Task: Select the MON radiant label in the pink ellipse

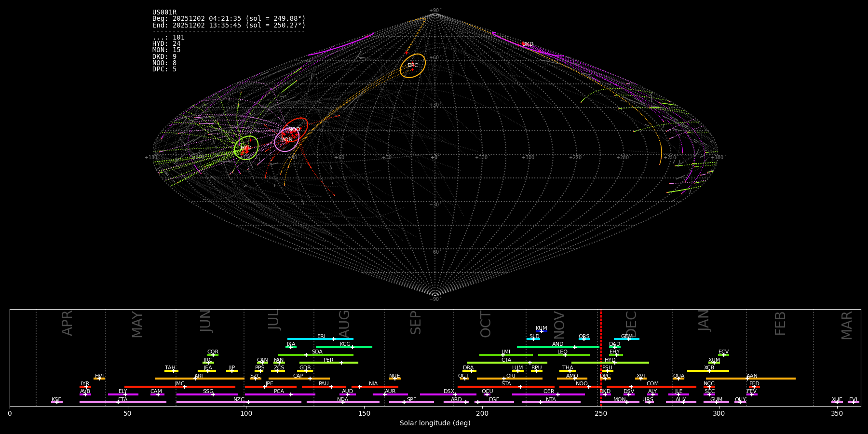Action: tap(286, 140)
